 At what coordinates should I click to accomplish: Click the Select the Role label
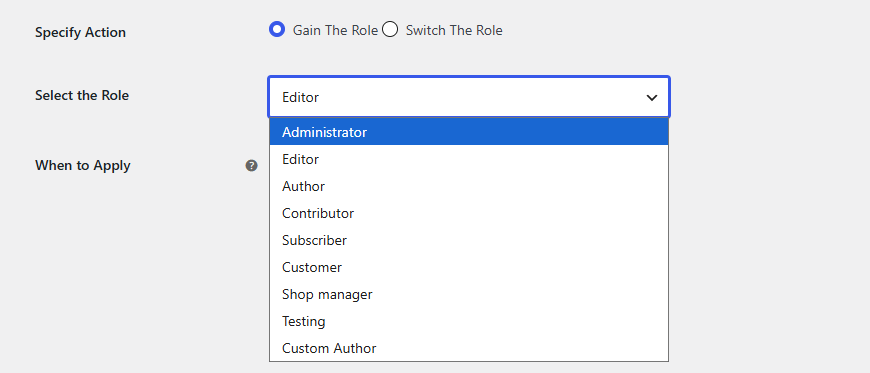click(x=82, y=95)
